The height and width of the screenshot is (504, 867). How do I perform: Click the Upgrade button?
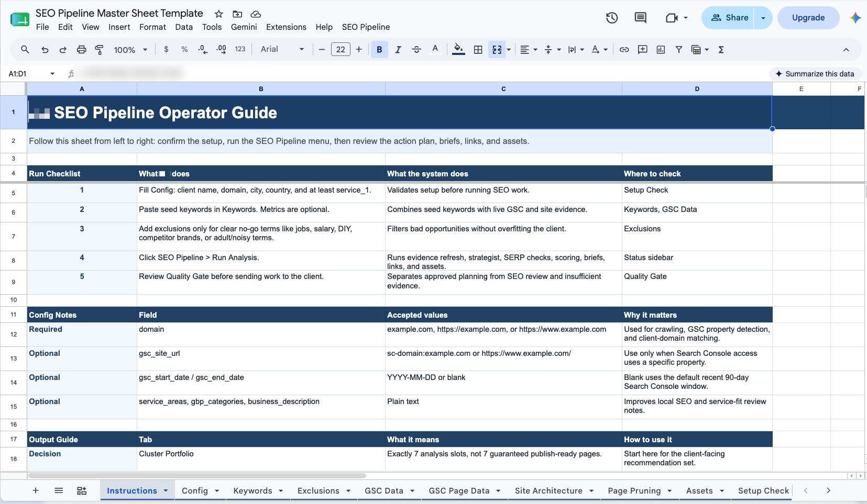tap(808, 18)
